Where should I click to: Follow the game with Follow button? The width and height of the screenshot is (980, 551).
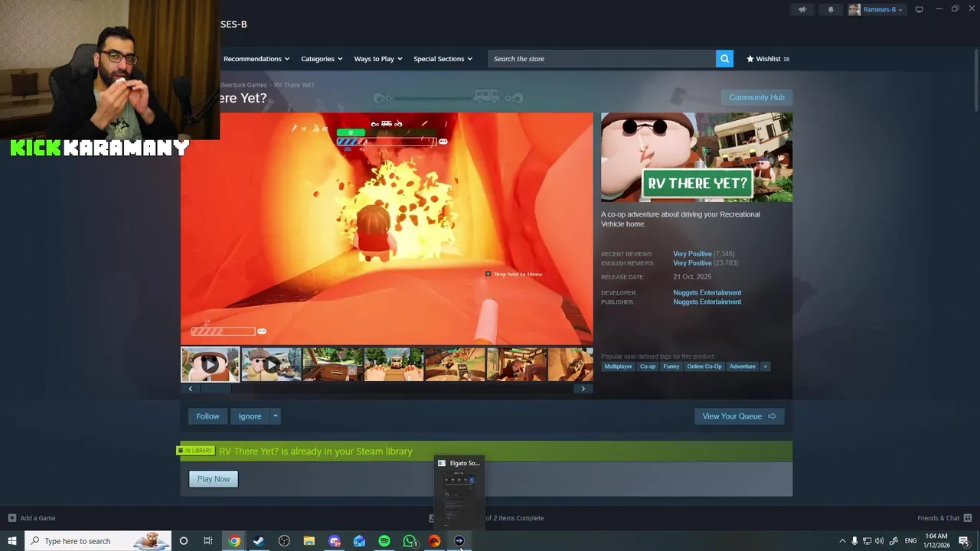point(207,416)
